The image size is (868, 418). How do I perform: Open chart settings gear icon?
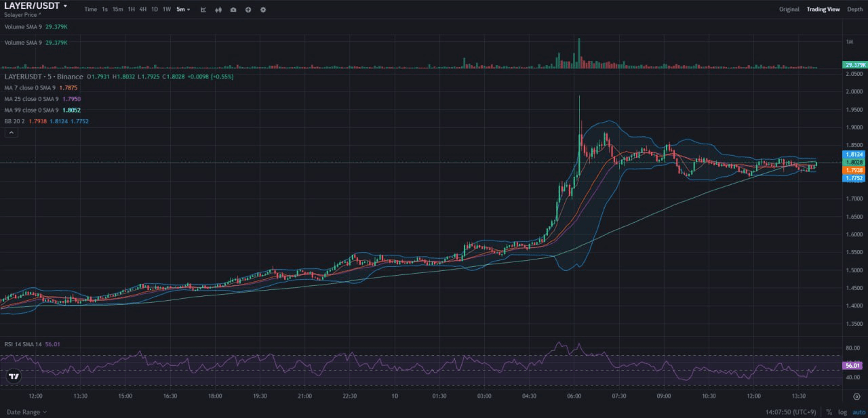[263, 9]
